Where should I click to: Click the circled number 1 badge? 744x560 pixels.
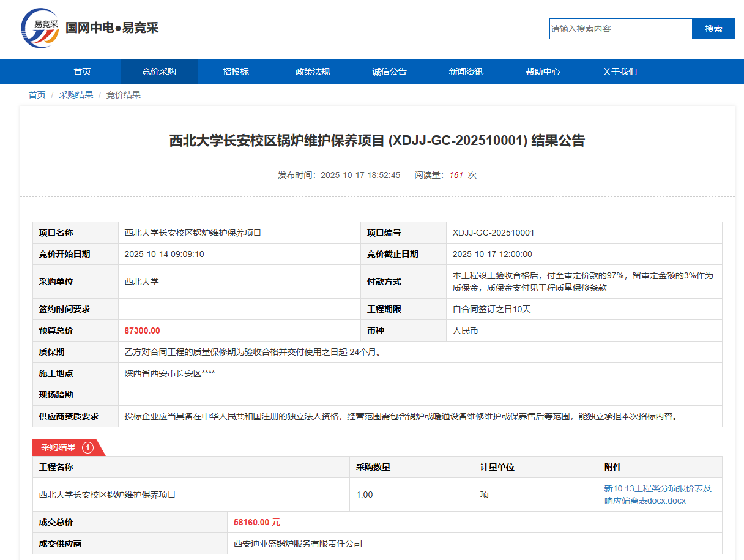87,447
